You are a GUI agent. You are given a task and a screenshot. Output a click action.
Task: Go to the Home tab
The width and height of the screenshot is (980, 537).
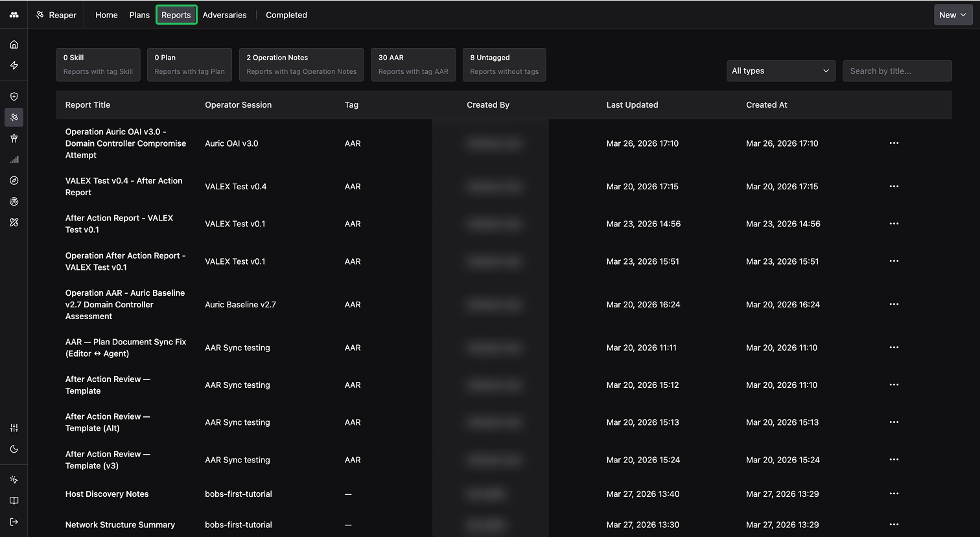click(106, 15)
